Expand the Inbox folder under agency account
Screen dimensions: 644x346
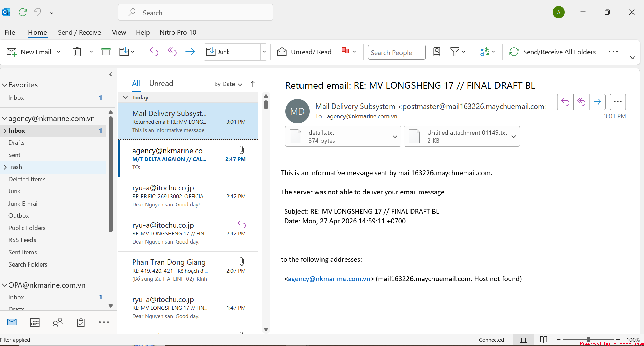click(x=5, y=131)
